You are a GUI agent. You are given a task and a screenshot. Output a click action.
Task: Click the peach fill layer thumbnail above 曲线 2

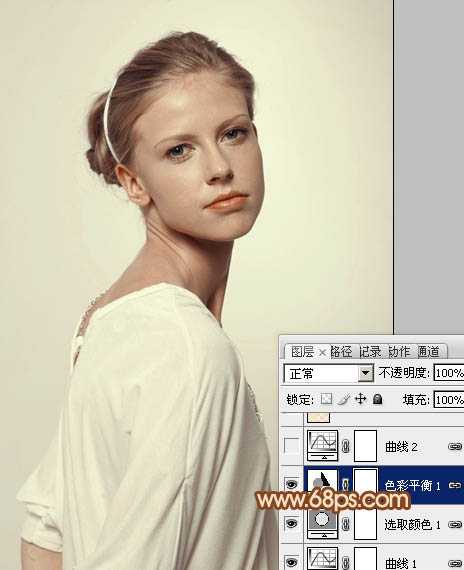tap(319, 417)
